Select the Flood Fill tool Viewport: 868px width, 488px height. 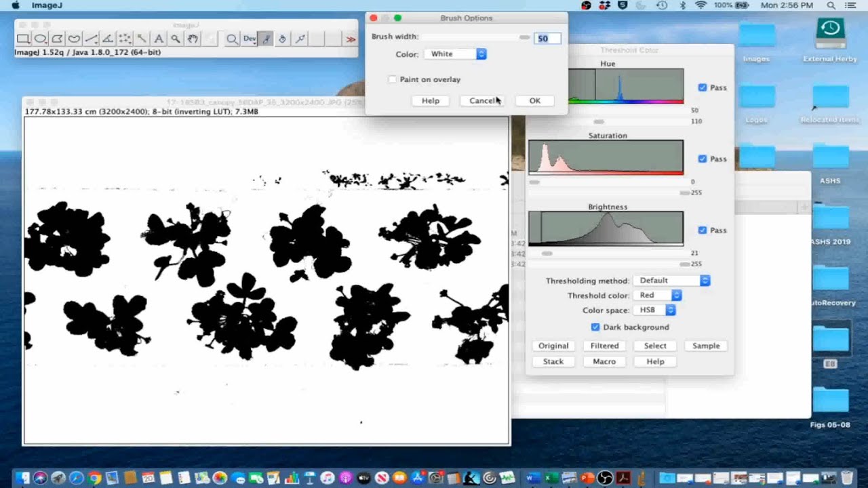283,39
